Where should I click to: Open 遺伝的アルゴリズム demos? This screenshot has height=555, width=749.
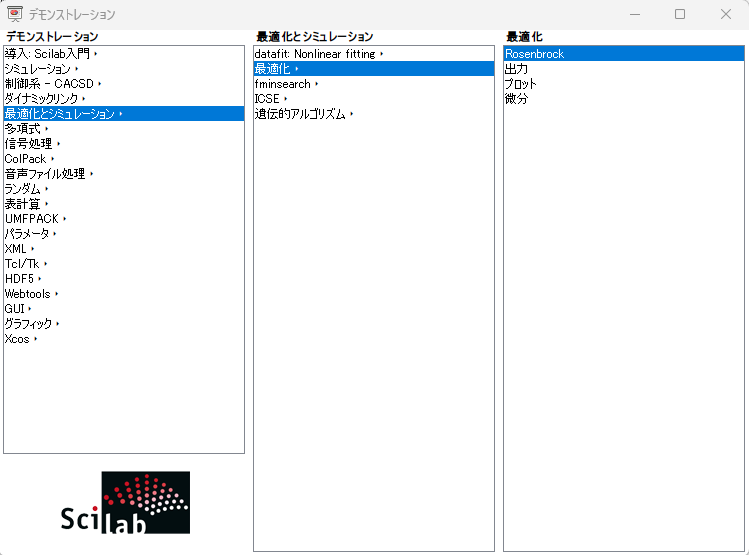[300, 114]
